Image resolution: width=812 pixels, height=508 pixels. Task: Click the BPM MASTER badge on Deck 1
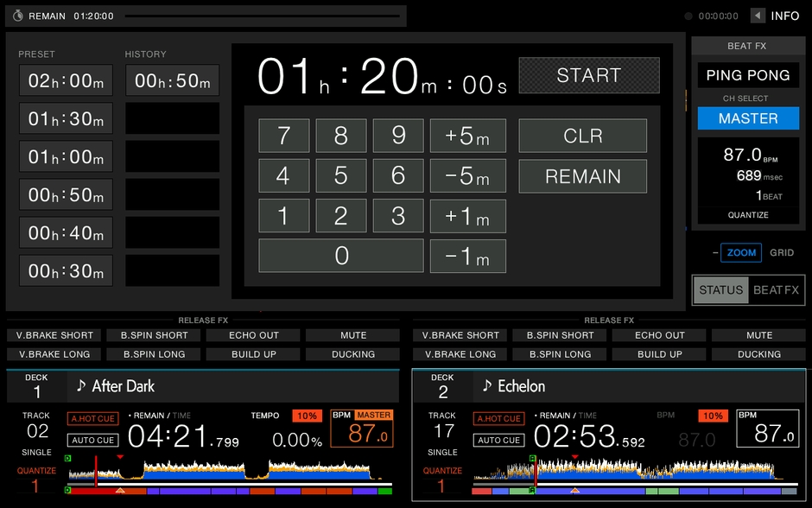(x=361, y=416)
